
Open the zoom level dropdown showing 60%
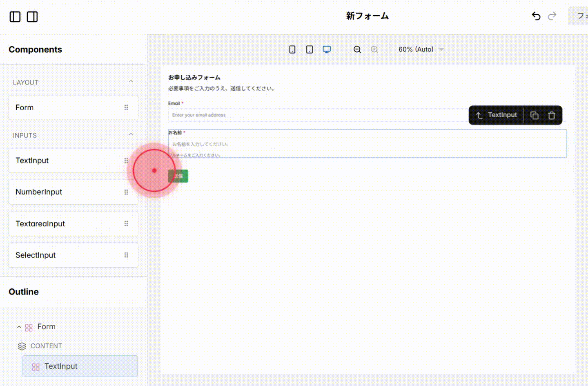pos(421,49)
